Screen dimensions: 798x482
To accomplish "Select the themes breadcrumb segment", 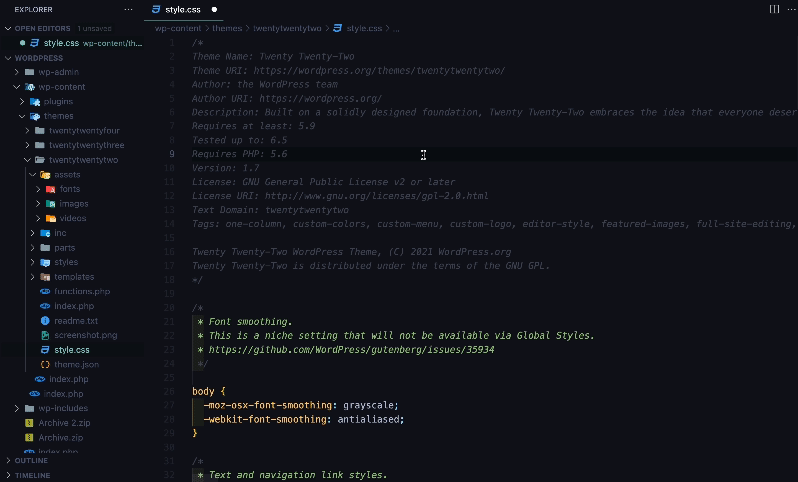I will point(227,29).
